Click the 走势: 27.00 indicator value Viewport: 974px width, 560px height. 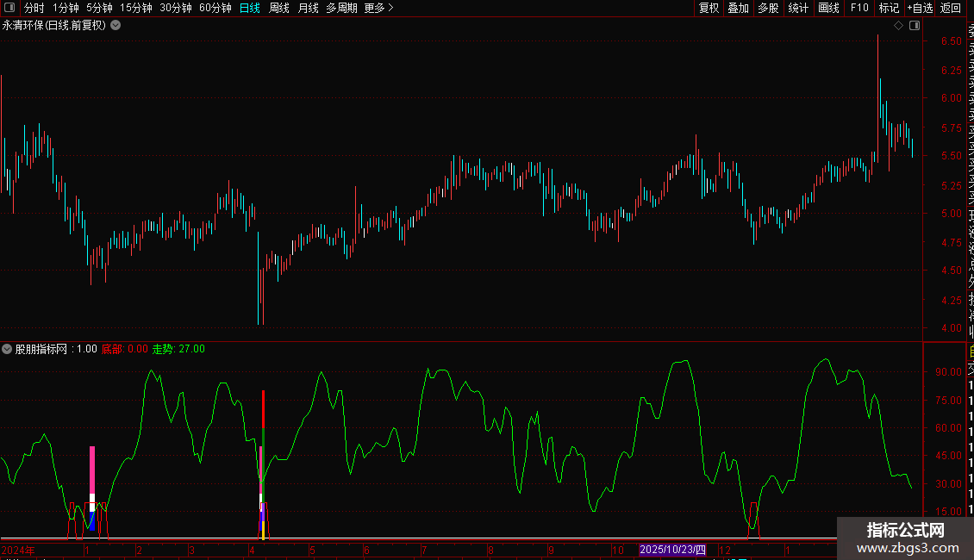pos(179,349)
